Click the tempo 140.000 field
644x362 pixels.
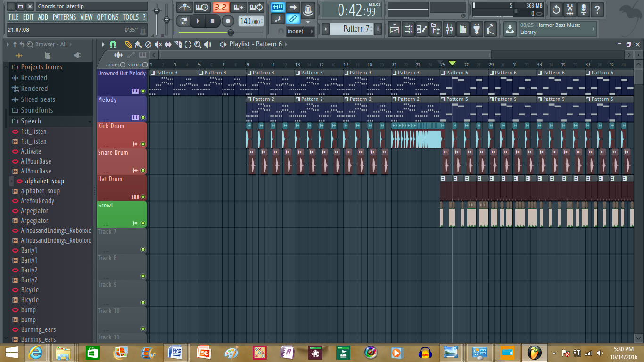click(251, 21)
